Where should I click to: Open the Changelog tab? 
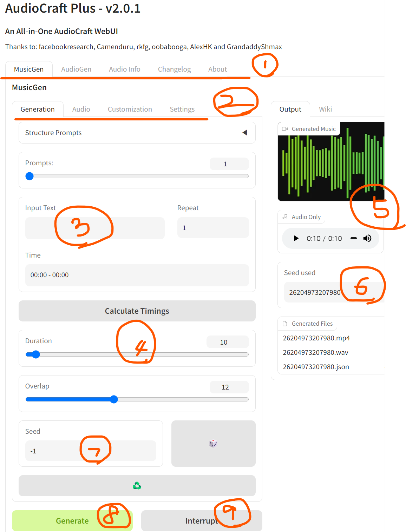pyautogui.click(x=174, y=69)
